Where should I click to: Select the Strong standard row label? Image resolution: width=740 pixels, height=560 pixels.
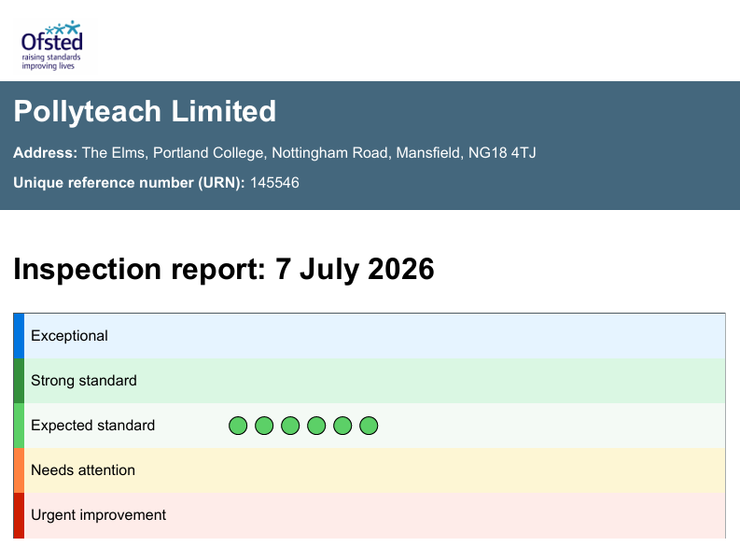[x=84, y=381]
